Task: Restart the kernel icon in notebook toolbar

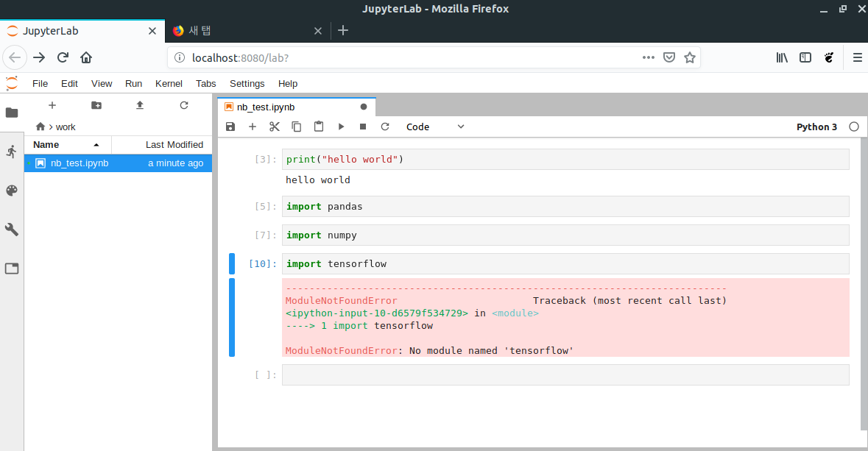Action: [x=385, y=127]
